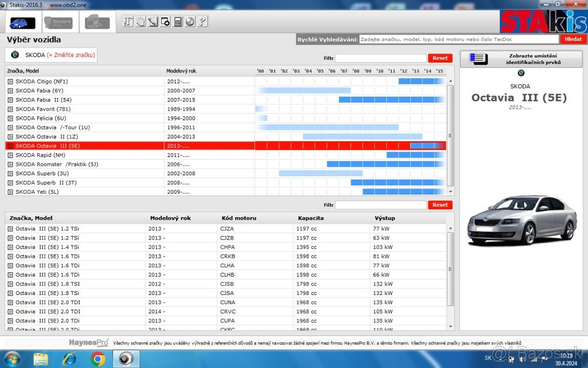This screenshot has width=588, height=368.
Task: Open help using the question mark icon
Action: coord(202,21)
